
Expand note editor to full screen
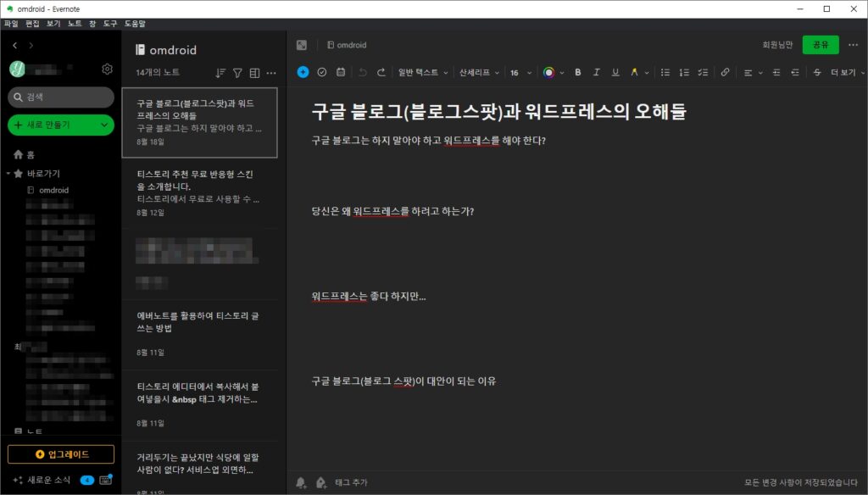(x=302, y=46)
